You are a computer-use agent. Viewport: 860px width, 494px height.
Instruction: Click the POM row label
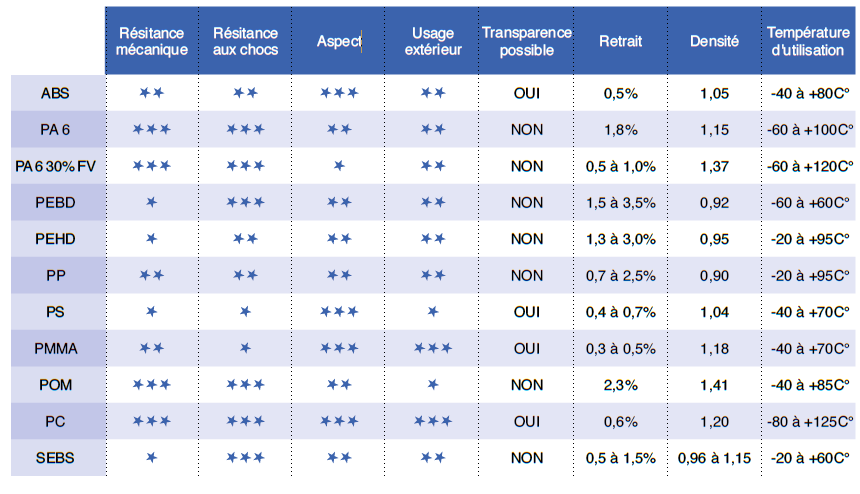click(56, 385)
